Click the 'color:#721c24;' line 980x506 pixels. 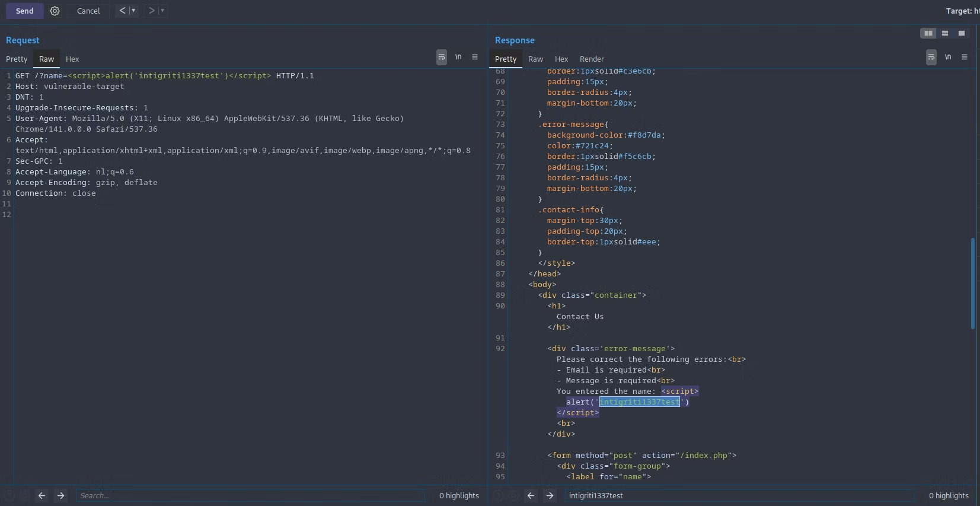tap(580, 145)
